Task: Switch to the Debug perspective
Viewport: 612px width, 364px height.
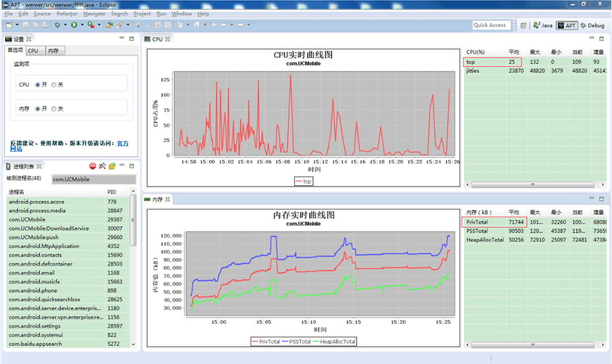Action: point(592,25)
